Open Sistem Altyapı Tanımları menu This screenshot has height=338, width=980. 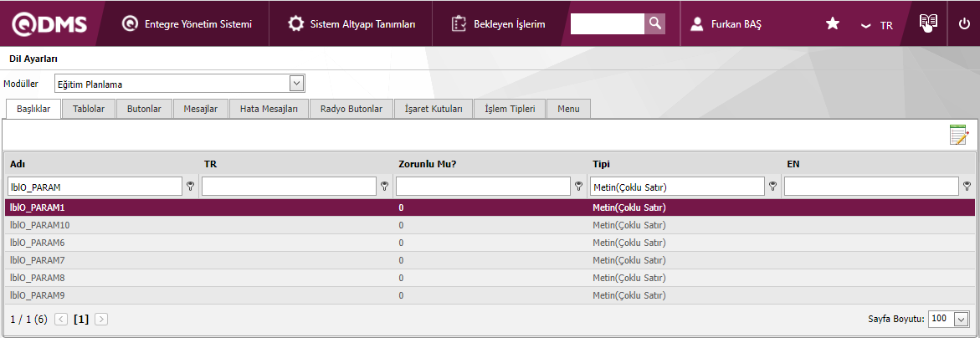click(x=351, y=24)
